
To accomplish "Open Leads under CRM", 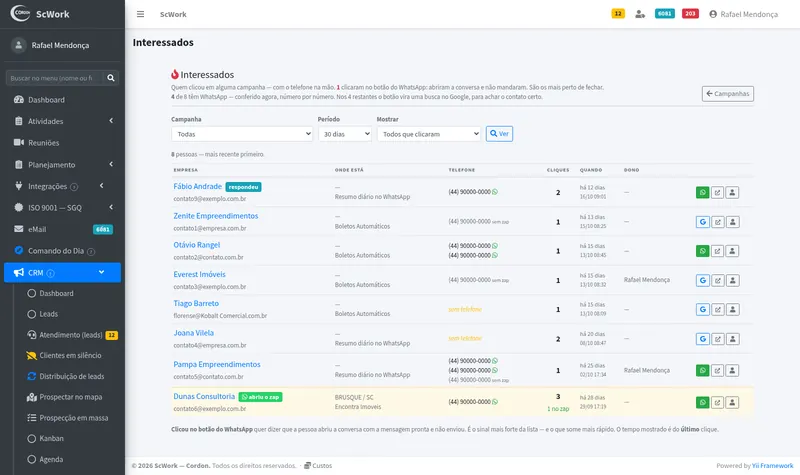I will (x=66, y=314).
